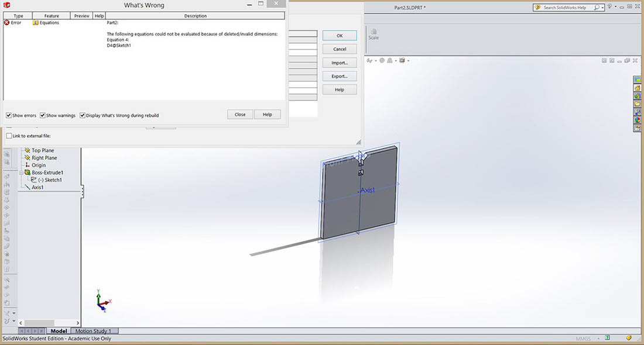Click the Preview column header
The image size is (644, 345).
click(82, 16)
